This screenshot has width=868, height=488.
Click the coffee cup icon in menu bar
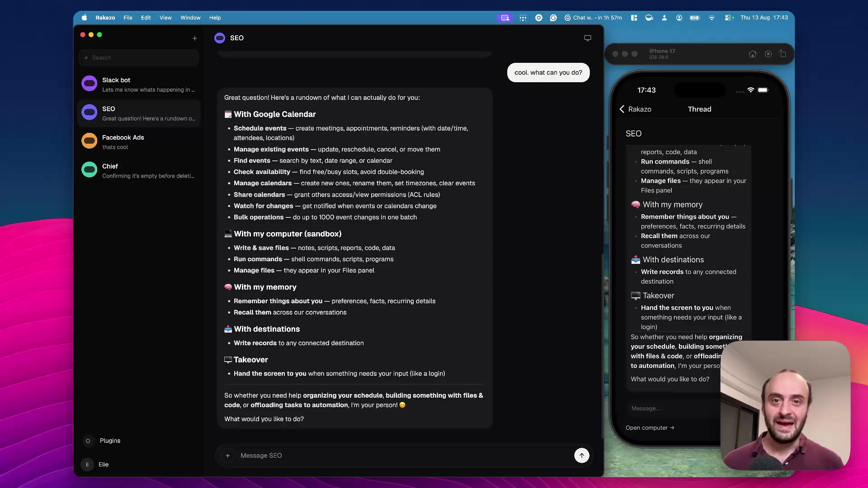[x=649, y=18]
